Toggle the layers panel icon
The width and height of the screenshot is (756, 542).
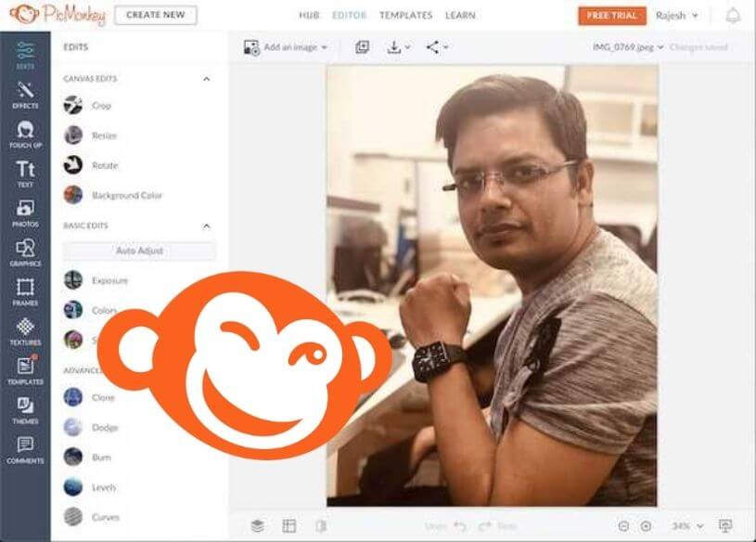point(257,526)
